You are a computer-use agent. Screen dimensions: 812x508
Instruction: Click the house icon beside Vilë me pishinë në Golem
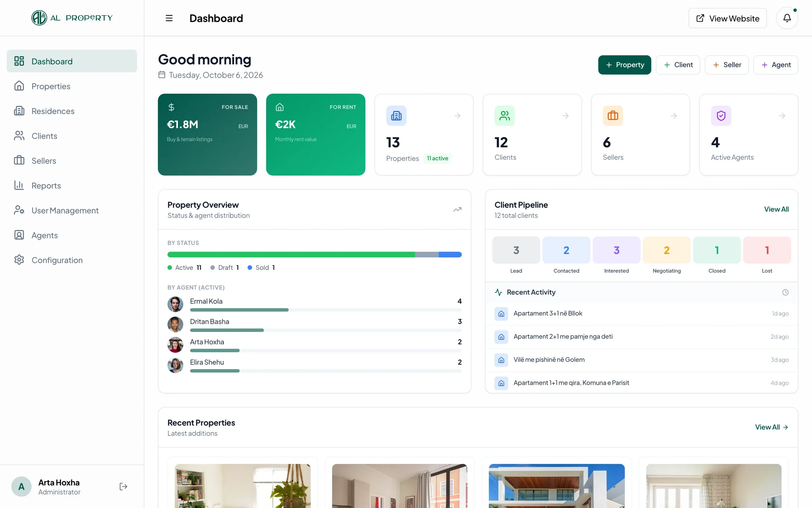(x=501, y=360)
